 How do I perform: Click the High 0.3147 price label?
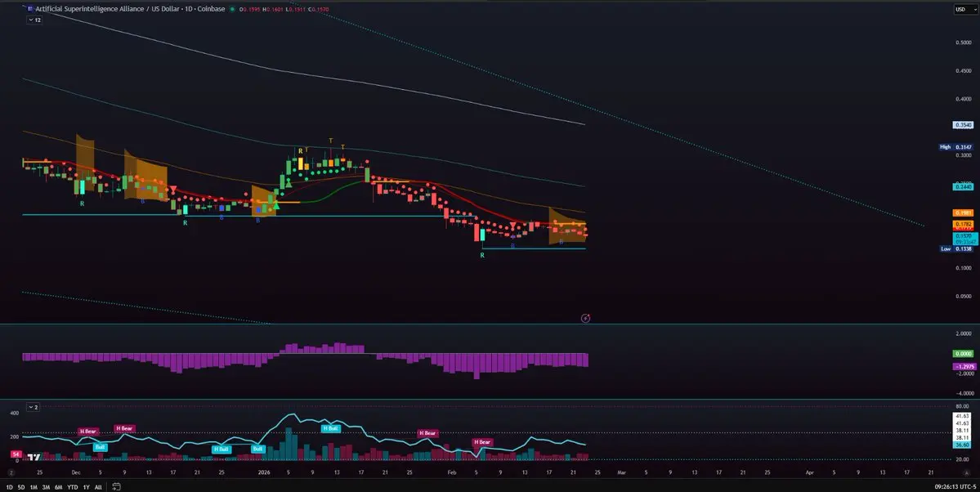955,147
